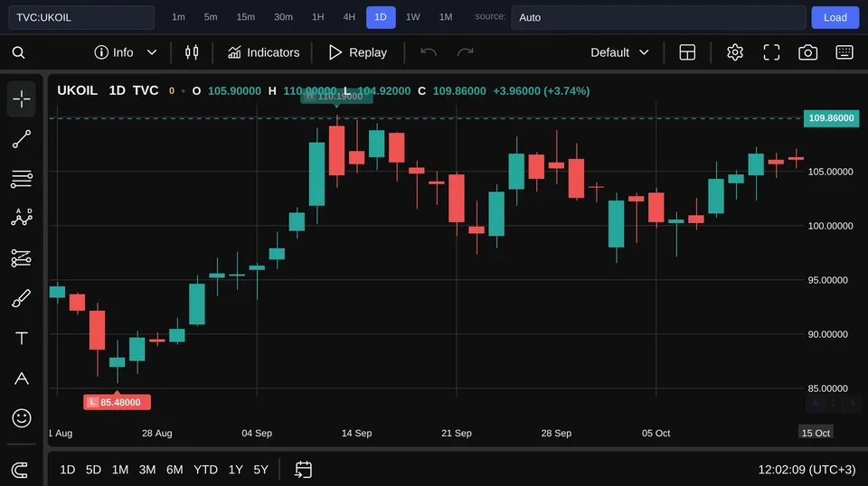Start bar Replay mode
This screenshot has width=868, height=486.
(x=358, y=52)
